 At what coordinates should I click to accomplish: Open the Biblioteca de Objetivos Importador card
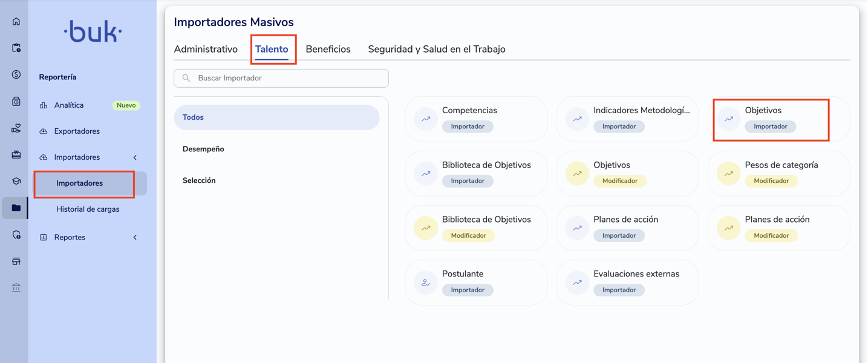(476, 174)
